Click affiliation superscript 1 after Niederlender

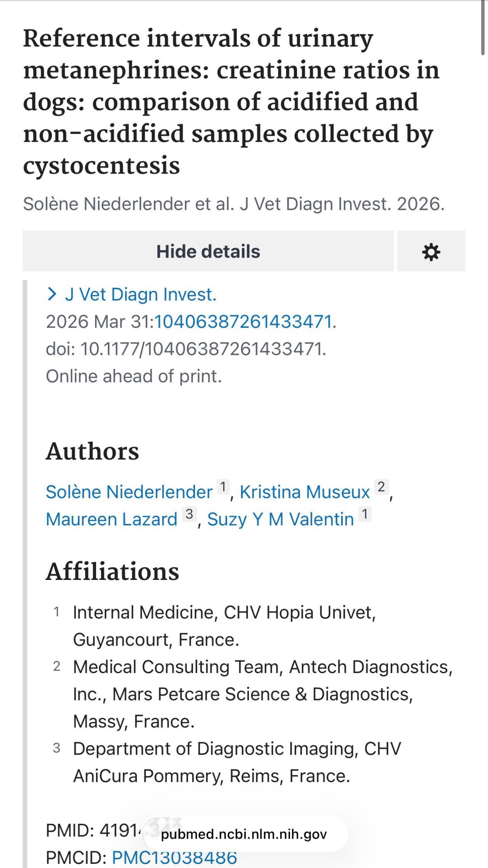223,487
